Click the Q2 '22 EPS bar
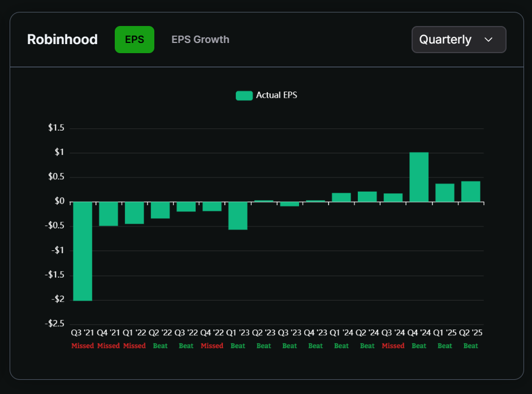The image size is (532, 394). point(160,210)
